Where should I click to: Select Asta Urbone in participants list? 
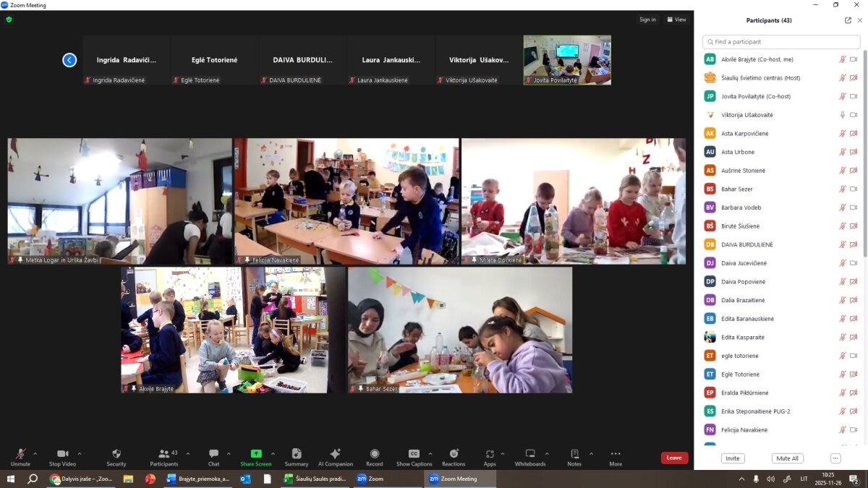tap(738, 152)
